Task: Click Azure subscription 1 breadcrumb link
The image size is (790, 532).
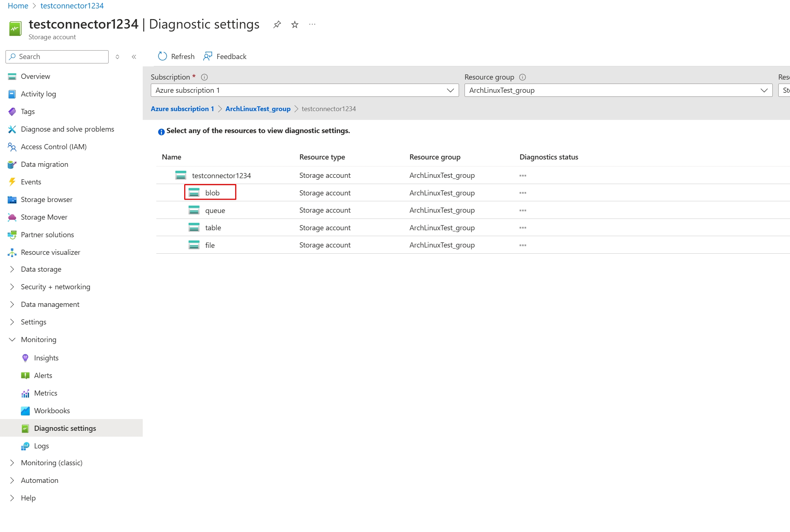Action: click(182, 109)
